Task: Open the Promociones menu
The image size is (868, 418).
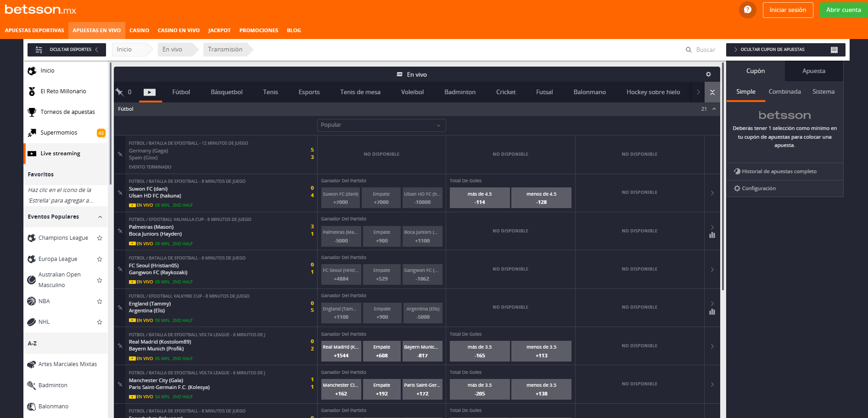Action: (x=258, y=30)
